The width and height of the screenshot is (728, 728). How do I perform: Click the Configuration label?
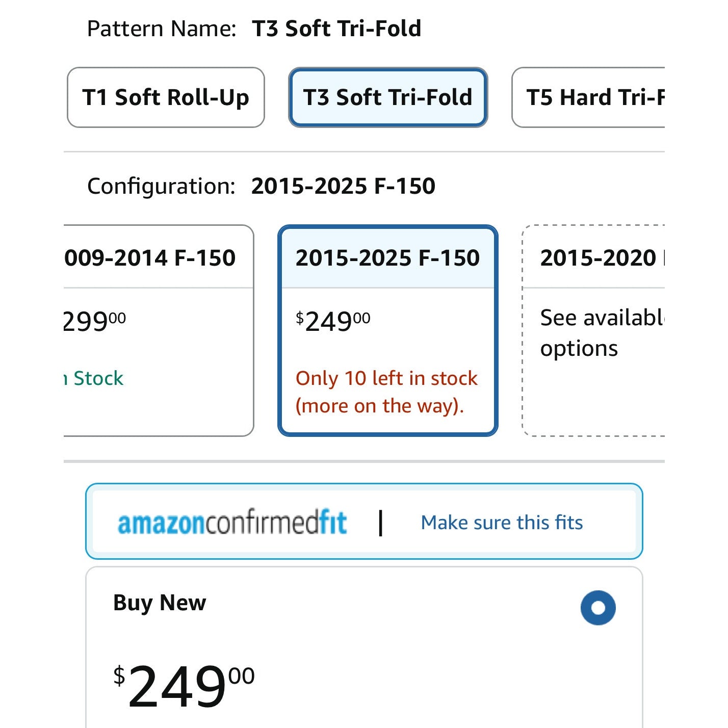(161, 186)
